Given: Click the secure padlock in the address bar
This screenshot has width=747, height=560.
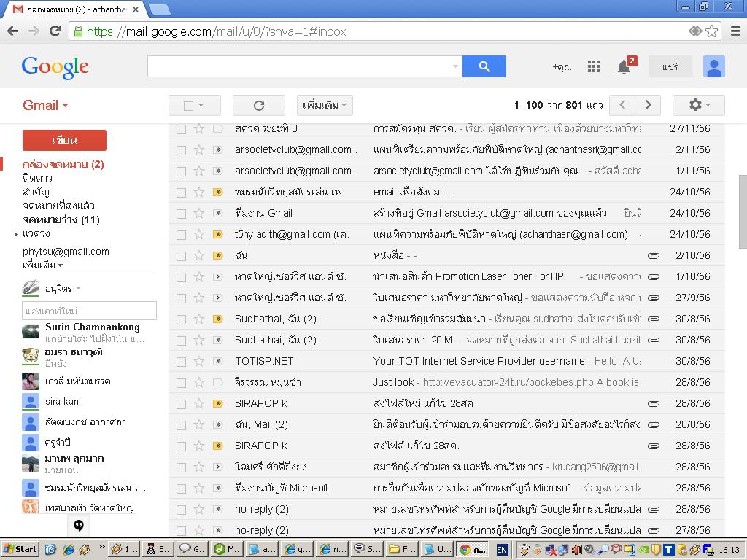Looking at the screenshot, I should 78,31.
